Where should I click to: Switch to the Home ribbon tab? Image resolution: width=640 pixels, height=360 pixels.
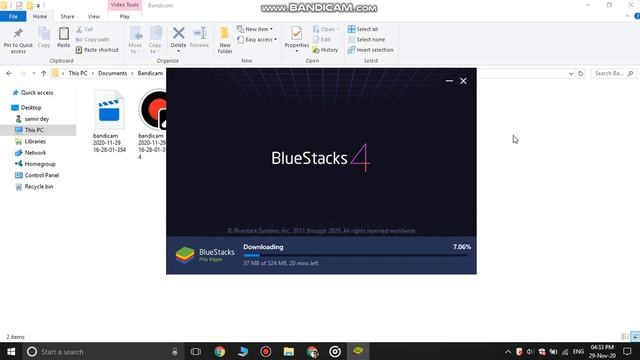coord(40,16)
